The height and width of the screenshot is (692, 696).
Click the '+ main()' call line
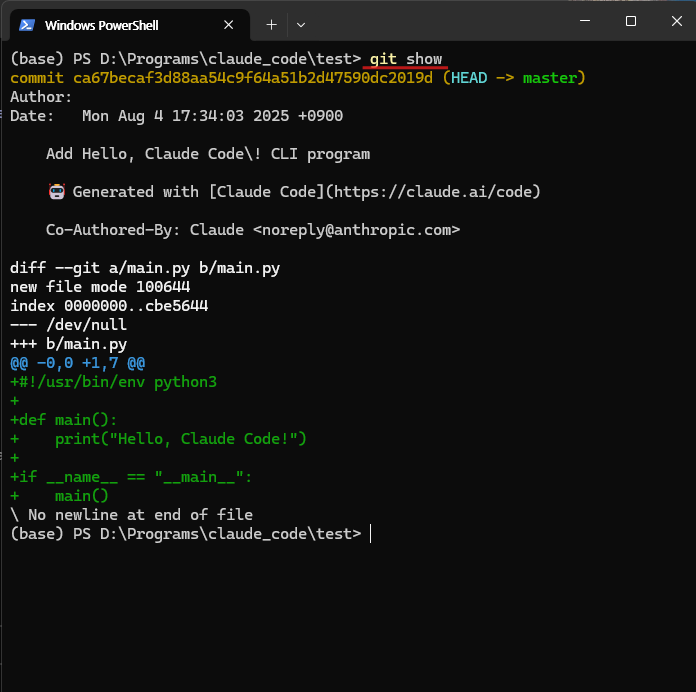pos(59,496)
